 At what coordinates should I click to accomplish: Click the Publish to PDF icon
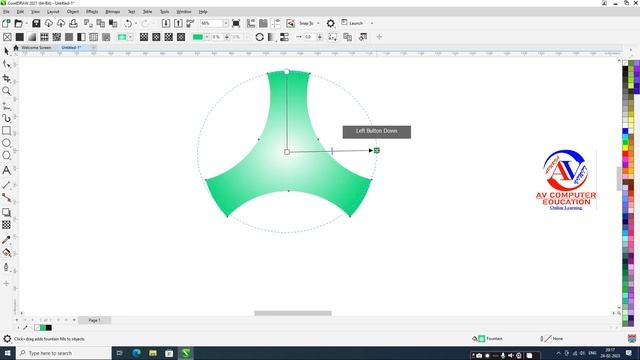pyautogui.click(x=190, y=23)
